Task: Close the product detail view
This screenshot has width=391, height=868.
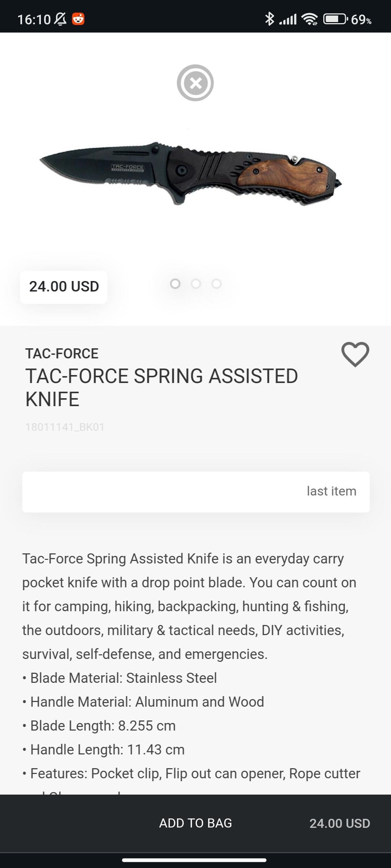Action: (x=195, y=83)
